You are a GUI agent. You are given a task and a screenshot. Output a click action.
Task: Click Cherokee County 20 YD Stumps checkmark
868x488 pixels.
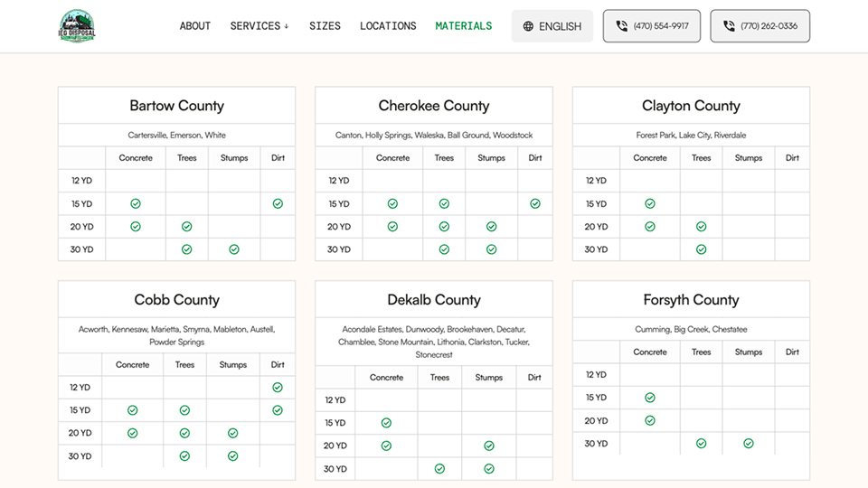[x=491, y=227]
